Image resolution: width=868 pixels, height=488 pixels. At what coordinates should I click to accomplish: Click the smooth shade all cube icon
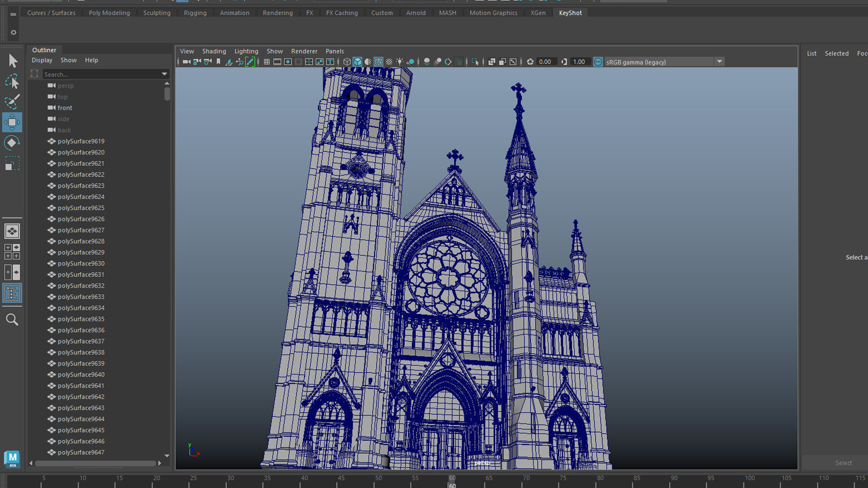357,62
